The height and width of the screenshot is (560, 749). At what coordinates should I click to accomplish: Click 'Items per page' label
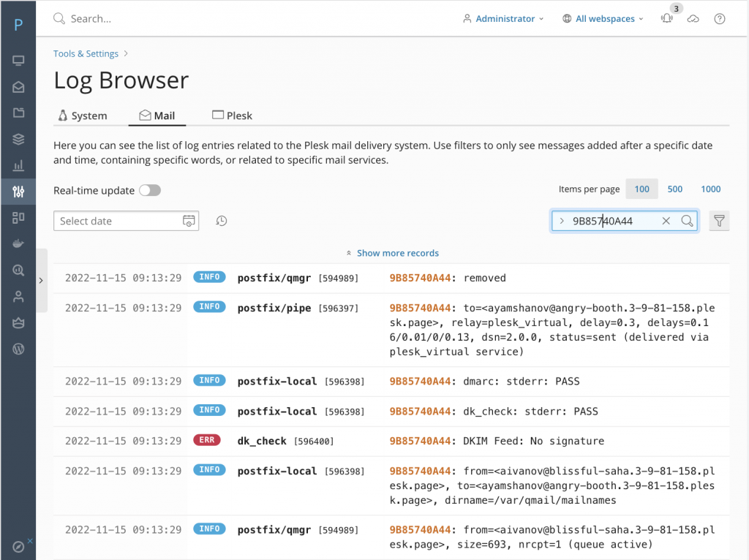point(589,189)
